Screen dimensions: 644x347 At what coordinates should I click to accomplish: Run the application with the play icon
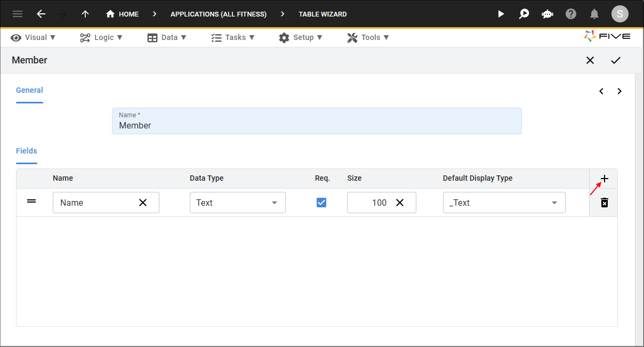[x=501, y=14]
